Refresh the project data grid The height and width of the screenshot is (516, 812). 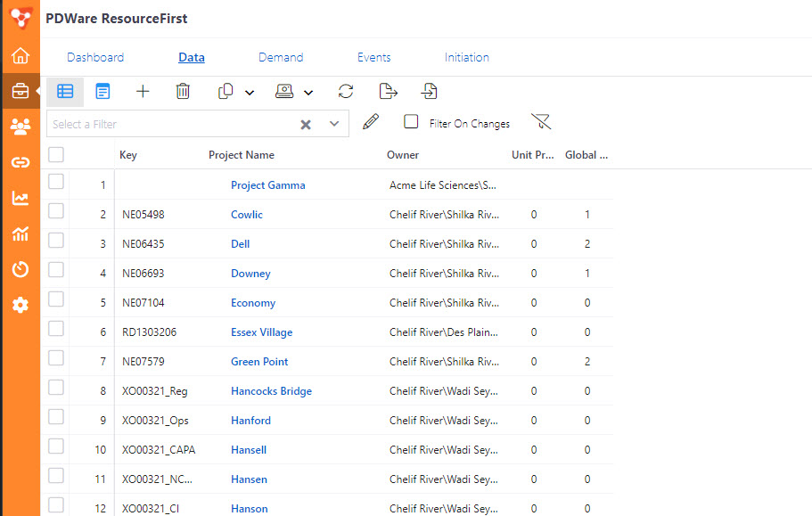click(346, 91)
